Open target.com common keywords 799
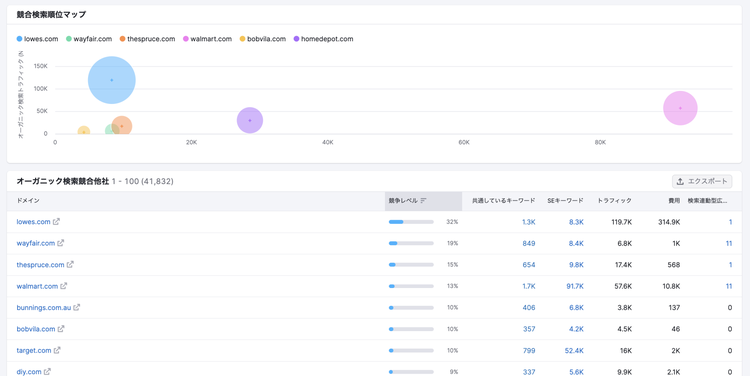The height and width of the screenshot is (376, 750). coord(529,350)
